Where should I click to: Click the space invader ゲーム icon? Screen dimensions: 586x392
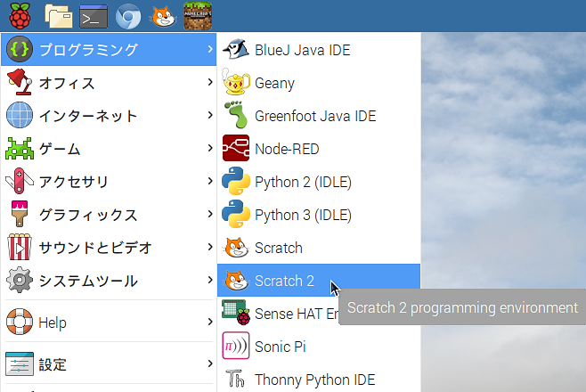pos(20,149)
